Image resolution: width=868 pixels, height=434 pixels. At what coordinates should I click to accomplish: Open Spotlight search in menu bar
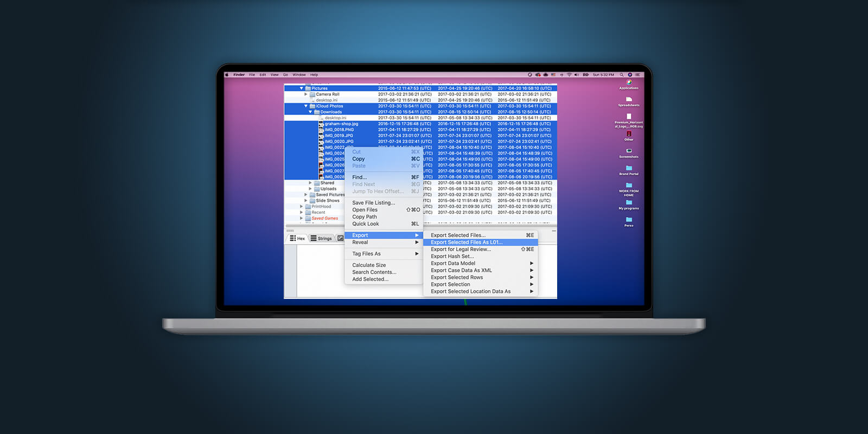(622, 75)
